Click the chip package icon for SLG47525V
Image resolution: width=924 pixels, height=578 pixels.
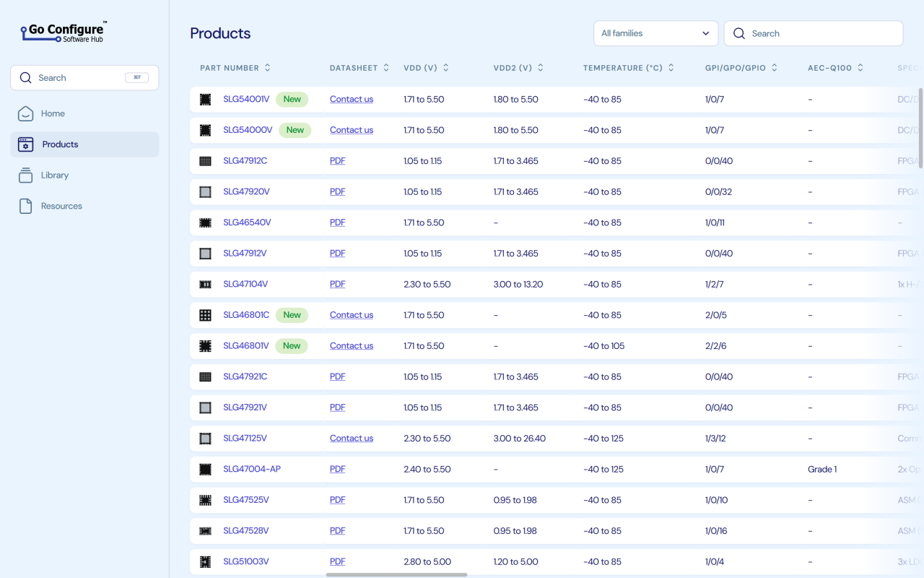coord(205,500)
